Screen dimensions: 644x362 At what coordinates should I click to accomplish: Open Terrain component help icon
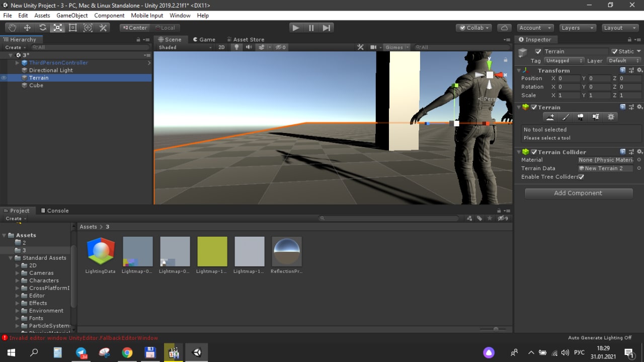pos(623,107)
